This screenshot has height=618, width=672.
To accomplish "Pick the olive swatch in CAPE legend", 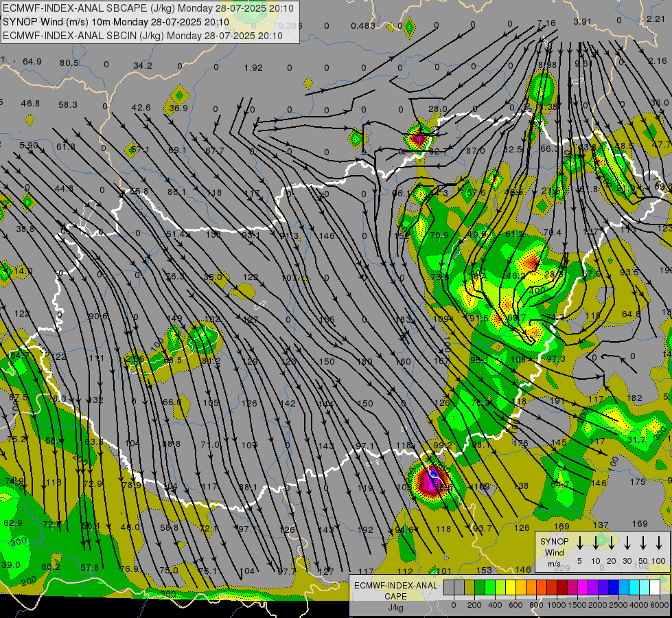I will point(470,587).
